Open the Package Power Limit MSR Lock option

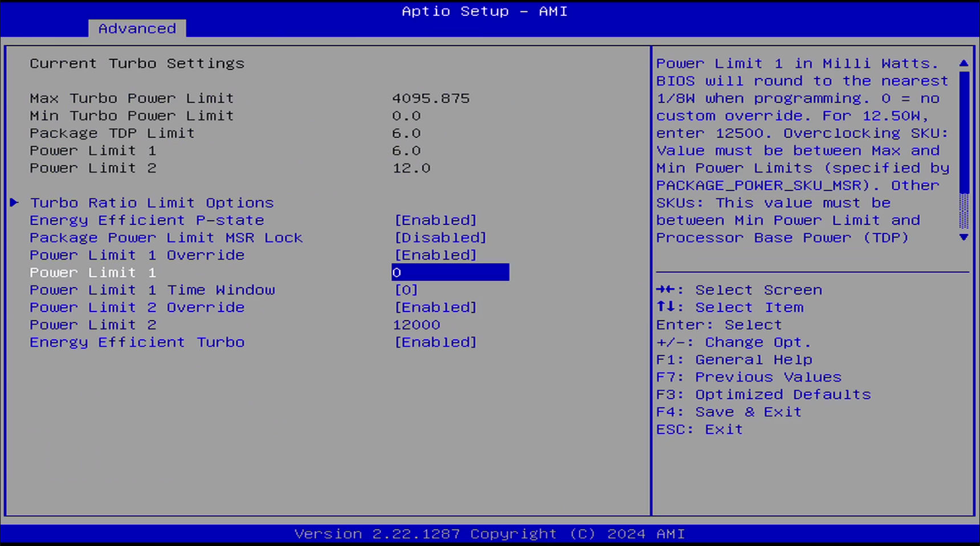(x=166, y=237)
